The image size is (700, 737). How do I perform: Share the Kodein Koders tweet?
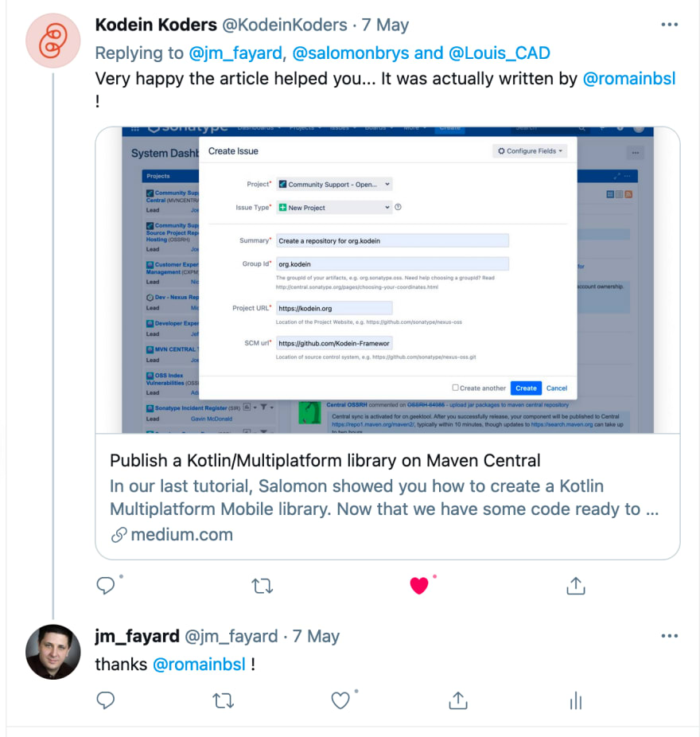[575, 586]
